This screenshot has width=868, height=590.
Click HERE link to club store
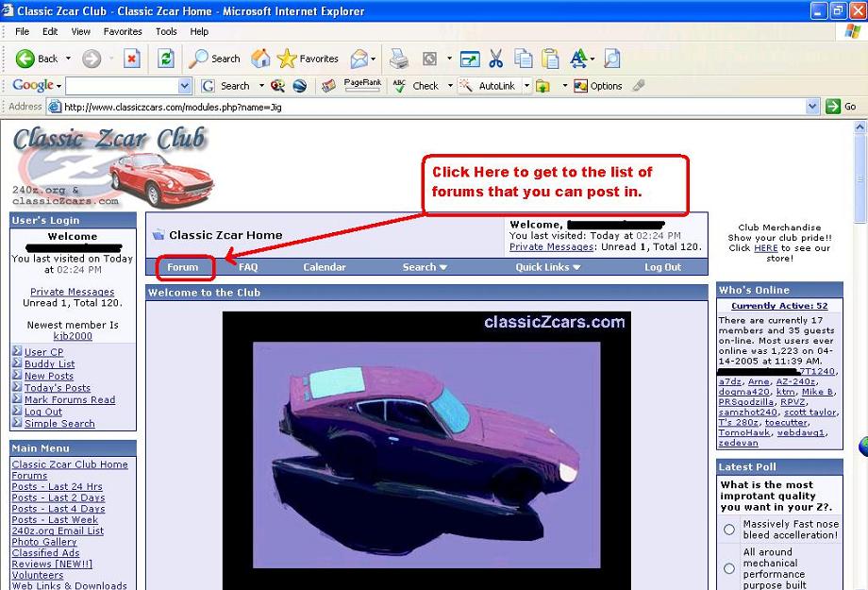[765, 248]
